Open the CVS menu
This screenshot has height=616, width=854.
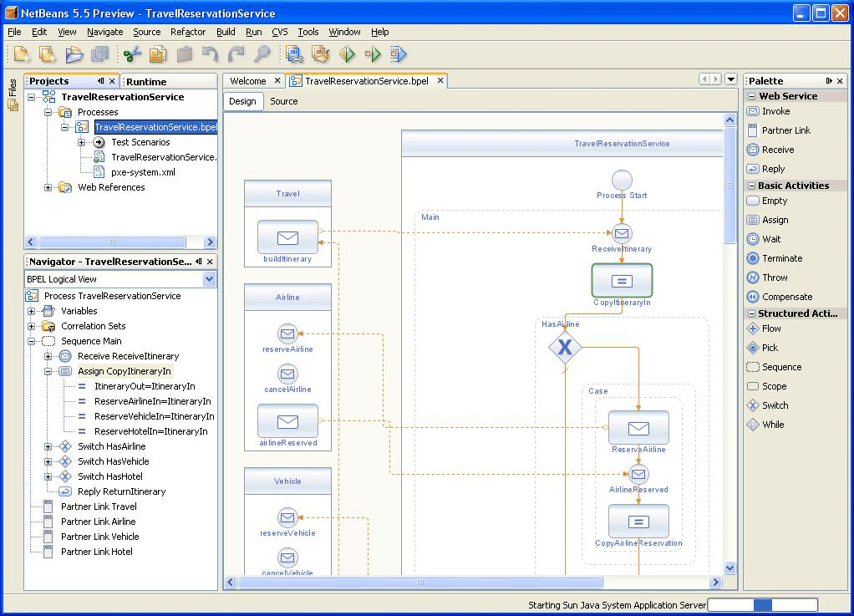(x=279, y=32)
